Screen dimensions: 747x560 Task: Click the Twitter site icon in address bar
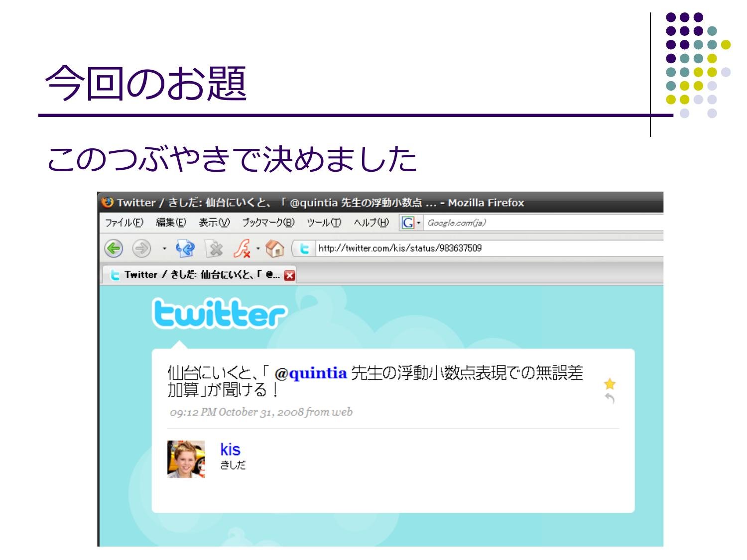click(305, 248)
